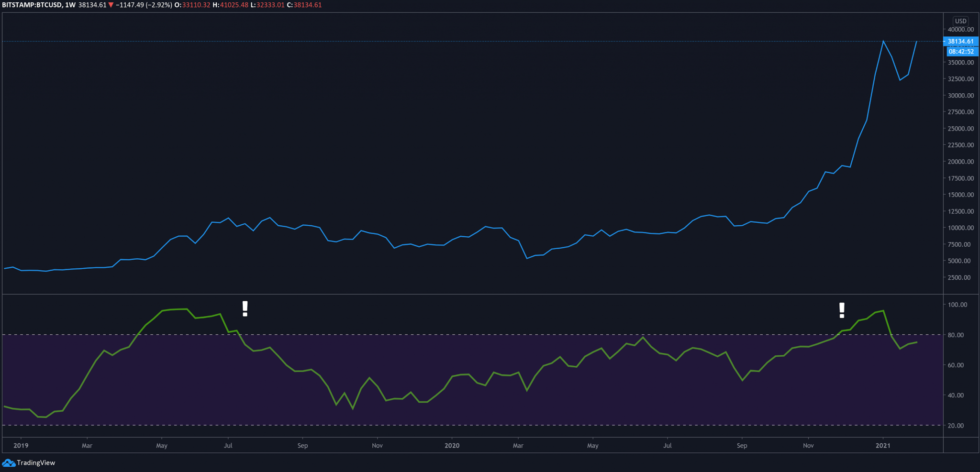Select the current price label 38134.61 on the scale
Image resolution: width=980 pixels, height=472 pixels.
(x=961, y=42)
